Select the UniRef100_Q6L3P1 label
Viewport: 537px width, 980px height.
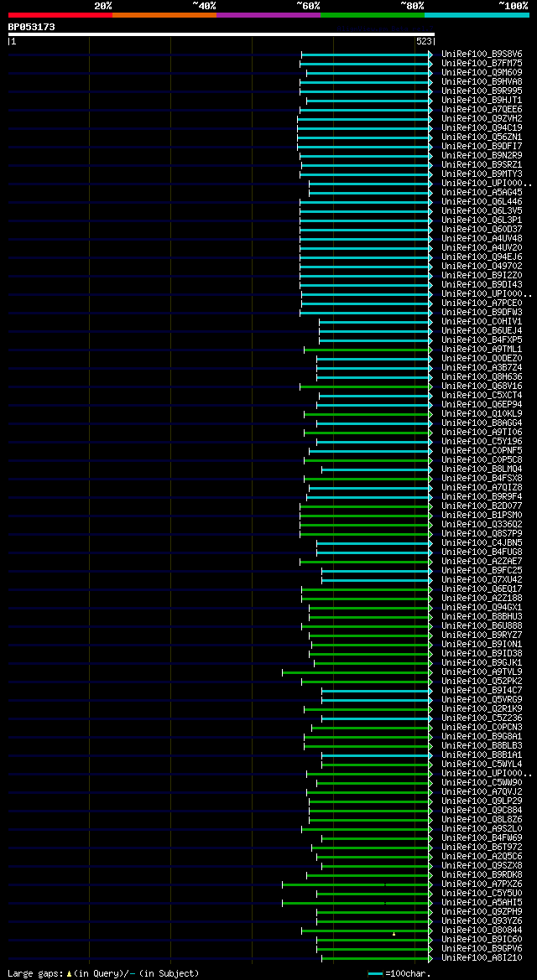click(482, 220)
